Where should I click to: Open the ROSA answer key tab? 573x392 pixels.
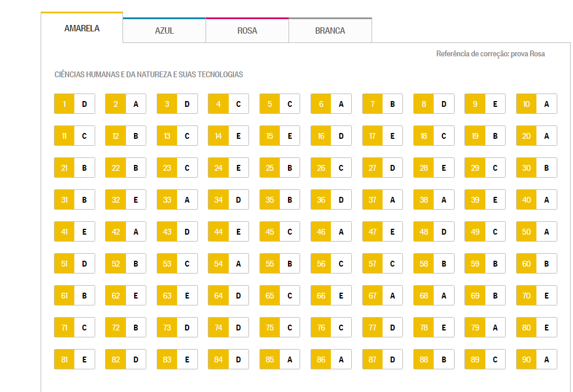coord(247,30)
